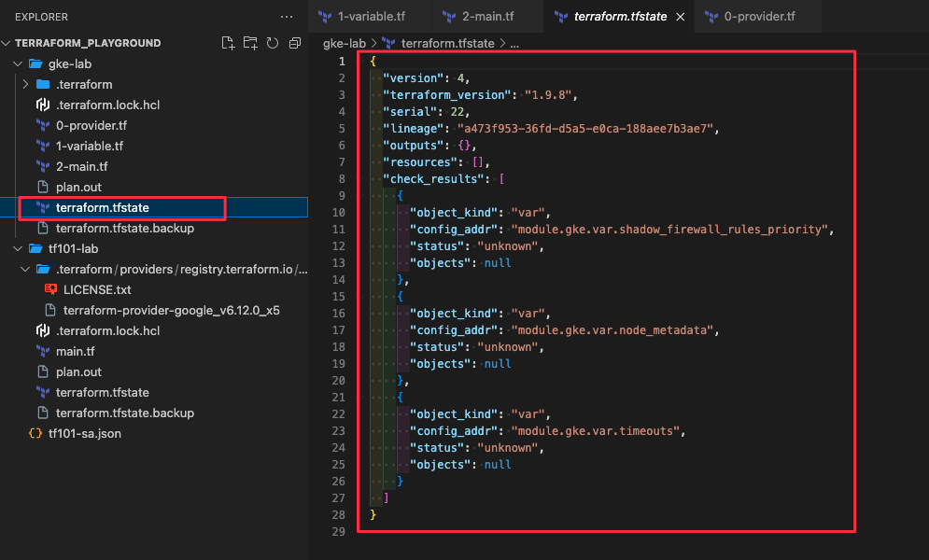Collapse the gke-lab folder

[x=17, y=63]
